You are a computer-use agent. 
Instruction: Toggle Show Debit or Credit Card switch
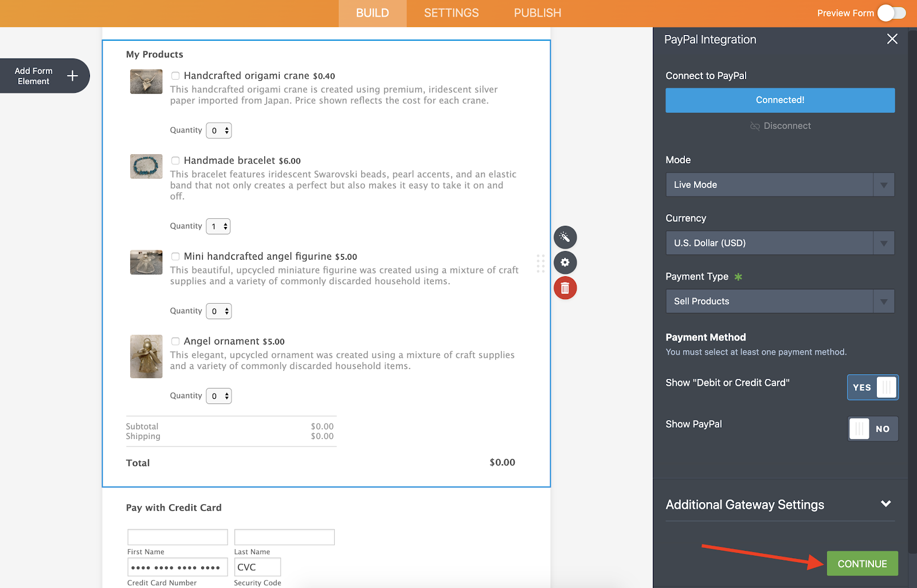click(x=873, y=387)
